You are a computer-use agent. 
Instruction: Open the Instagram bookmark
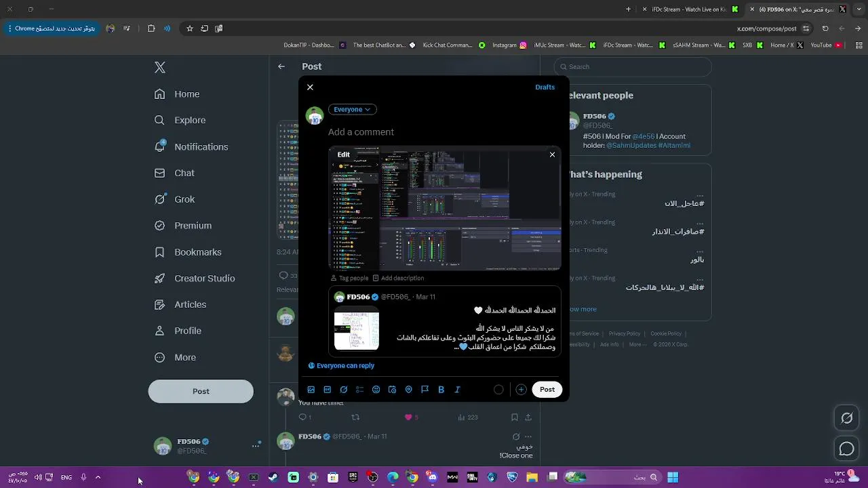(509, 45)
